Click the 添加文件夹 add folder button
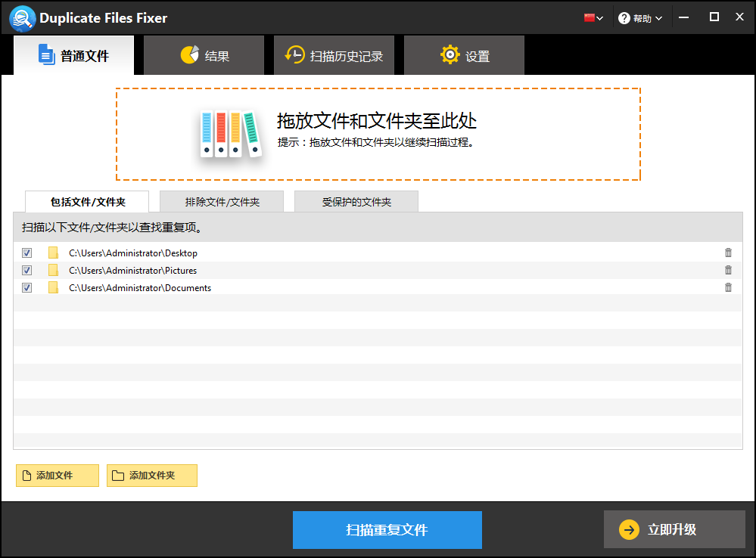 click(152, 476)
